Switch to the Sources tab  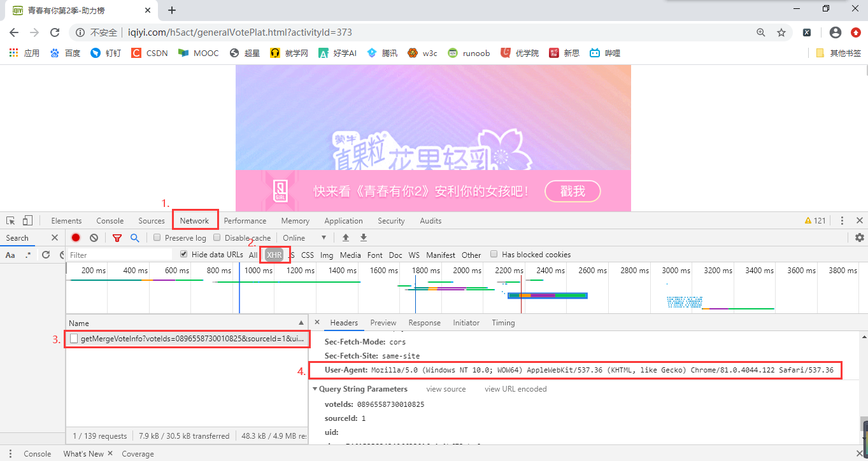coord(152,221)
